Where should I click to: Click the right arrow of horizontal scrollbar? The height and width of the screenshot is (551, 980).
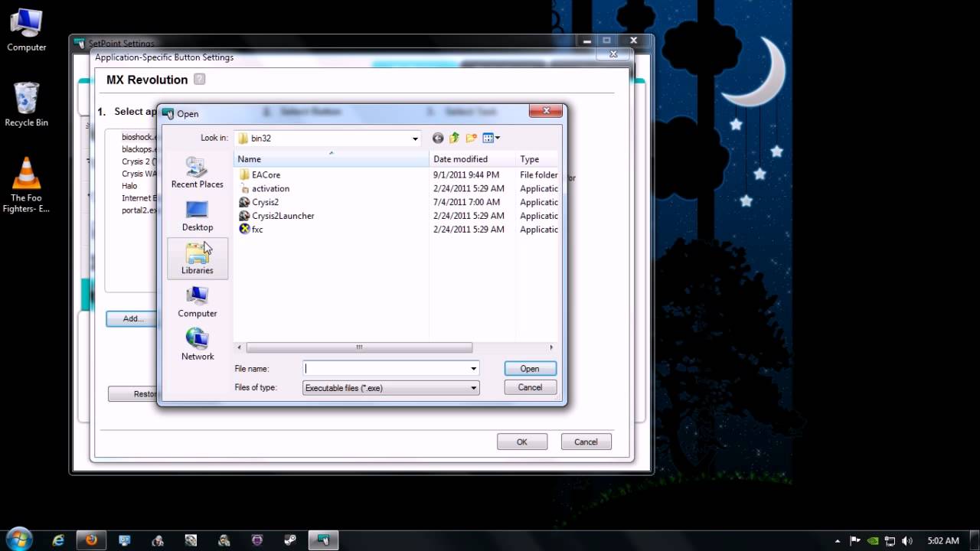pos(551,347)
